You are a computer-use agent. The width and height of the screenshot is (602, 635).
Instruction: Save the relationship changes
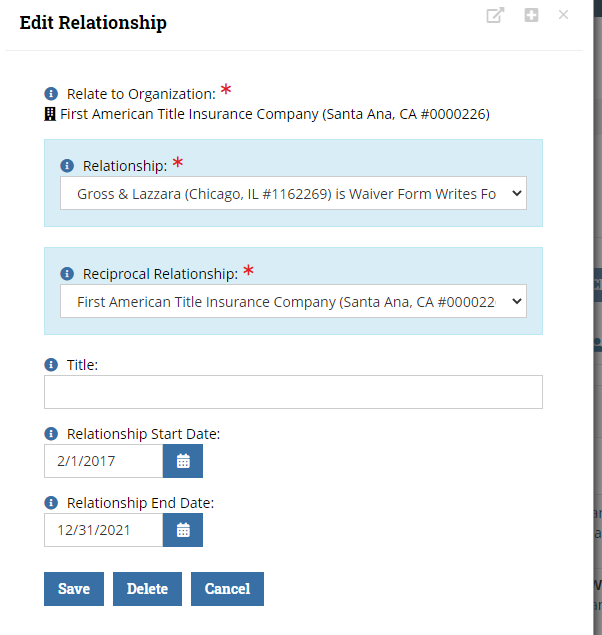74,589
